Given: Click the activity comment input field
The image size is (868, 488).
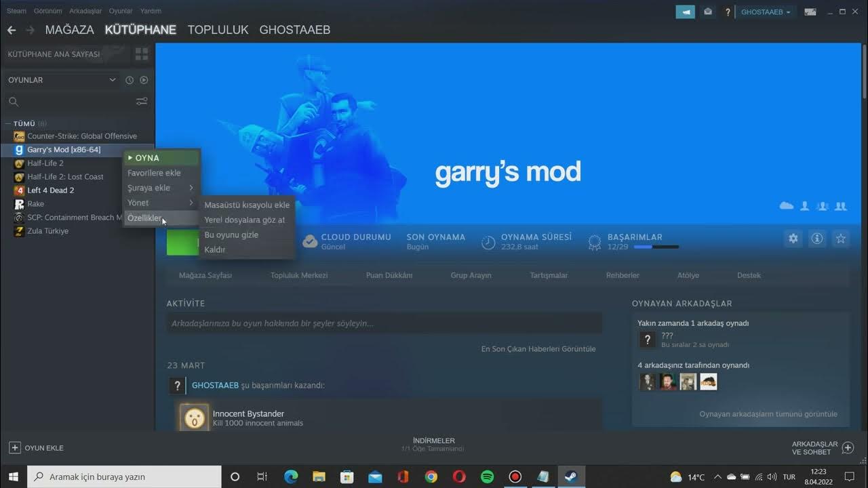Looking at the screenshot, I should 384,323.
